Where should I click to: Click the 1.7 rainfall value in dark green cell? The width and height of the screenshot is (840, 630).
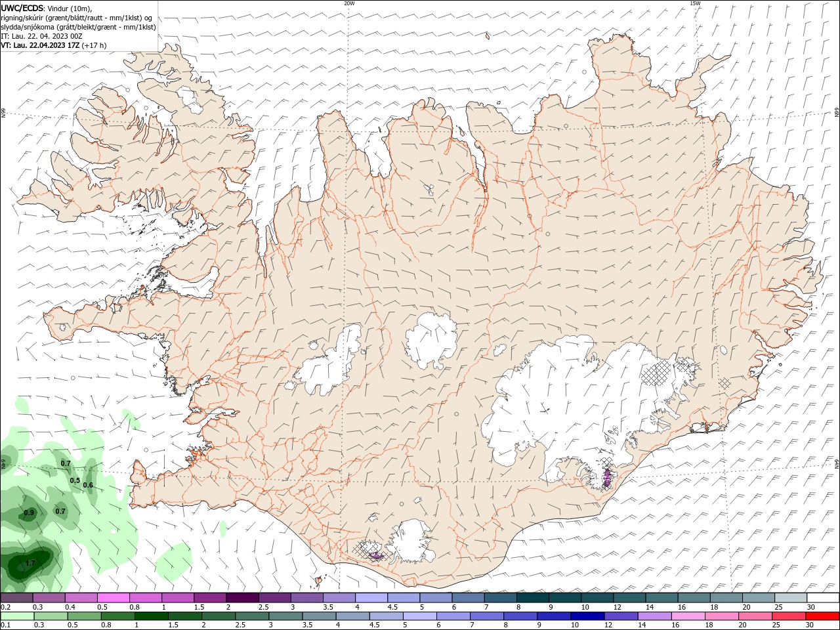(x=30, y=563)
